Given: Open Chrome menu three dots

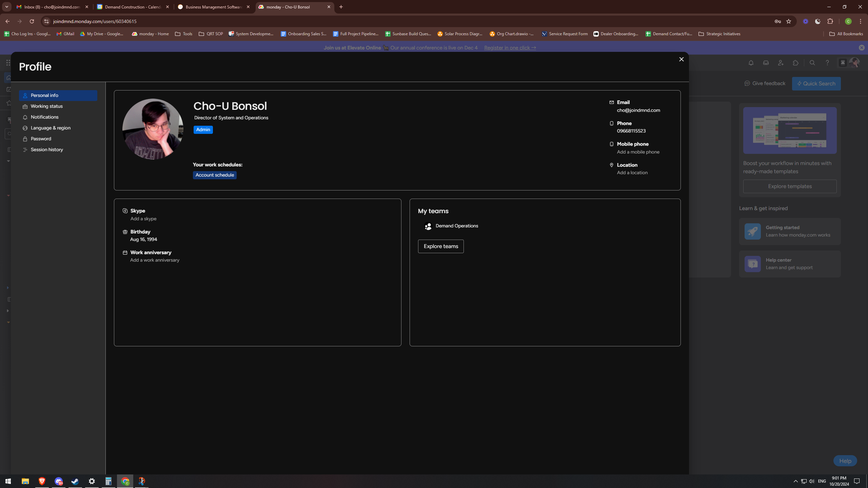Looking at the screenshot, I should pyautogui.click(x=861, y=21).
